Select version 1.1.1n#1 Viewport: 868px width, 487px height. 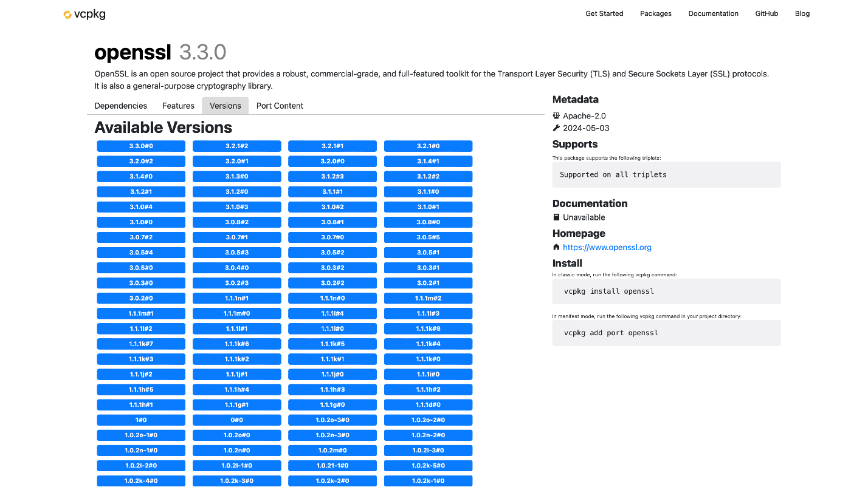[237, 298]
